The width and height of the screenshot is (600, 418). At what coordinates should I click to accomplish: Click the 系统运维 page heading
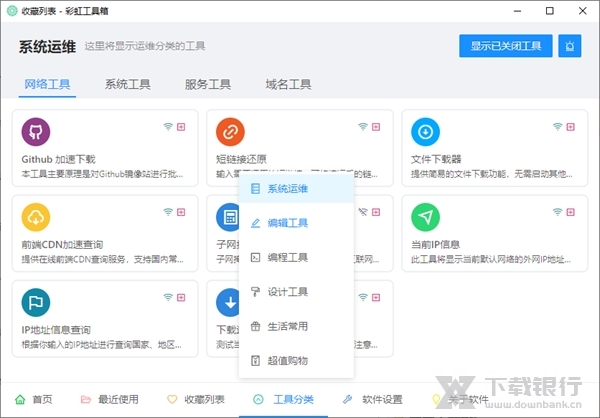point(47,47)
